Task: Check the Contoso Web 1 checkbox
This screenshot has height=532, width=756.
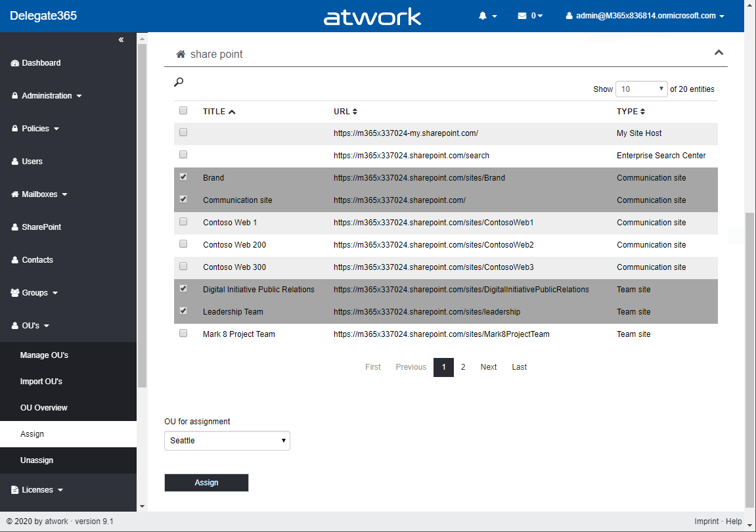Action: [x=183, y=221]
